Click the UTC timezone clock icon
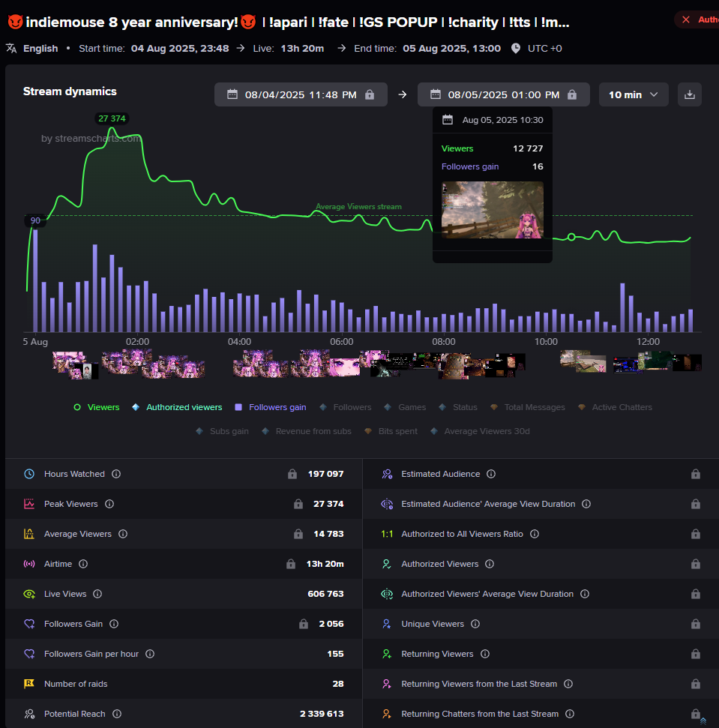 (516, 48)
